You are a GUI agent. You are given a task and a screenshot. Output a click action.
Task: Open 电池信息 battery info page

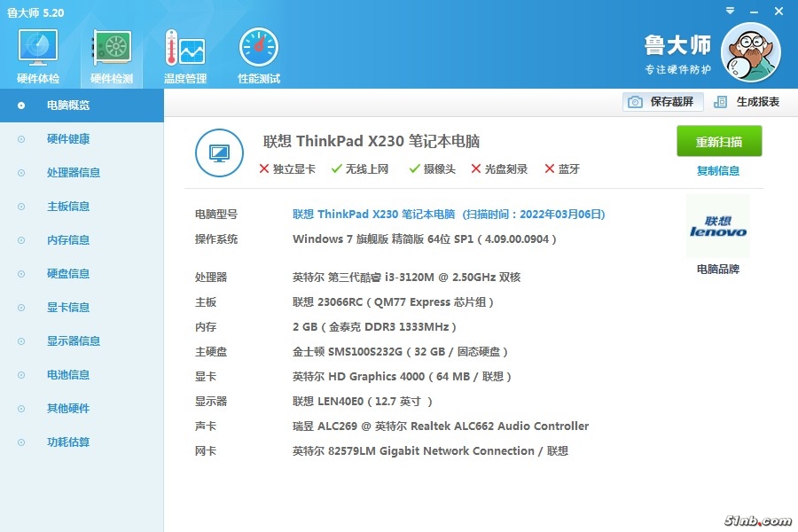pos(68,375)
